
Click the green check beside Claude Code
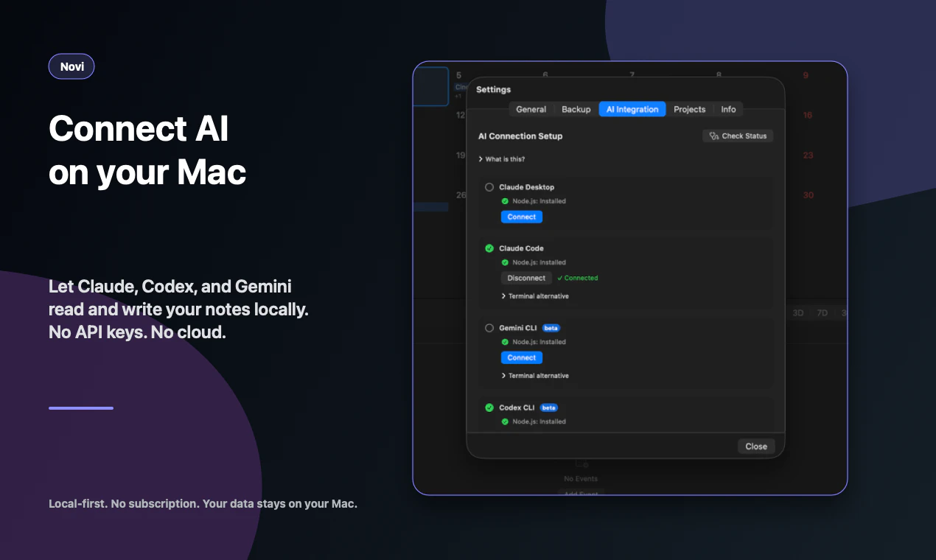[x=489, y=248]
